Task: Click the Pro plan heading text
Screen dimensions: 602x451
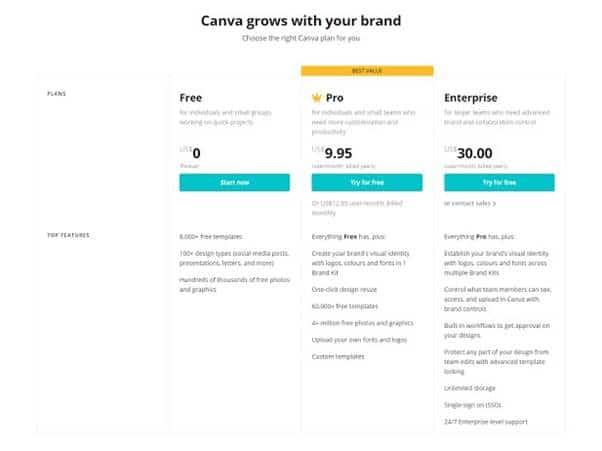Action: point(334,98)
